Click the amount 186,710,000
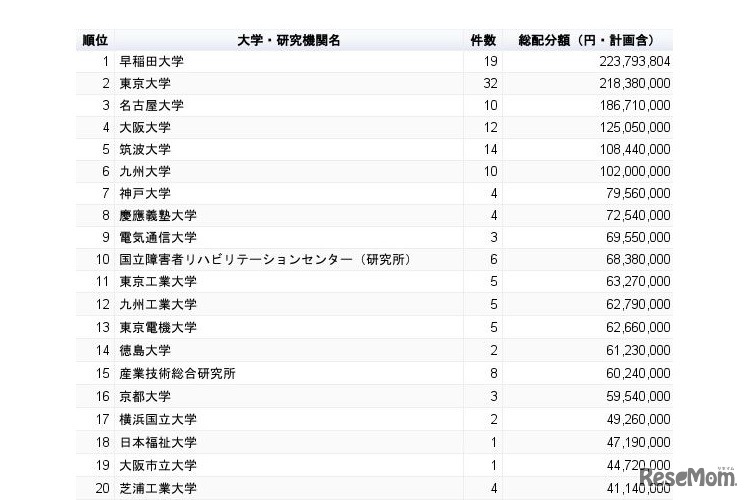This screenshot has height=500, width=750. point(635,105)
